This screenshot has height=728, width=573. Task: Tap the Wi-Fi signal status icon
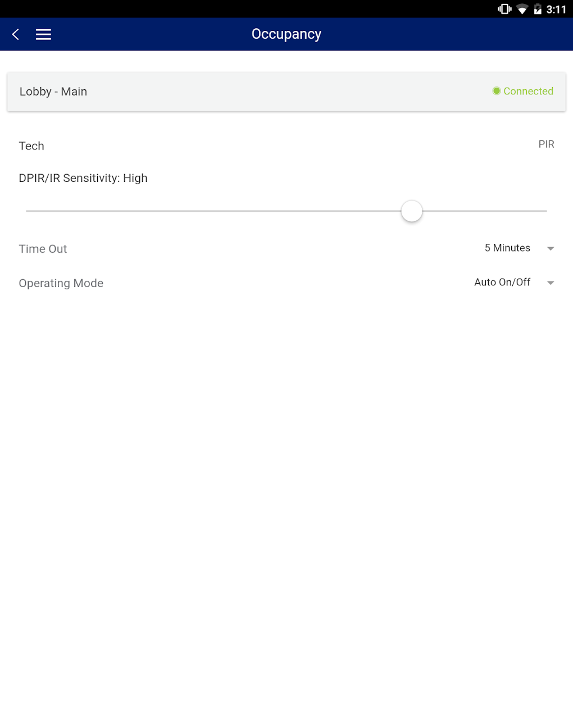(x=522, y=9)
